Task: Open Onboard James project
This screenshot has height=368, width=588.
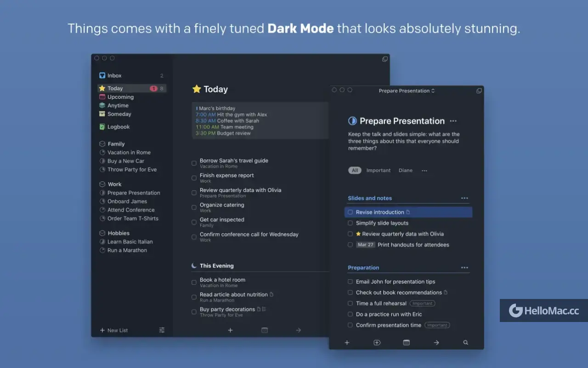Action: pyautogui.click(x=127, y=201)
